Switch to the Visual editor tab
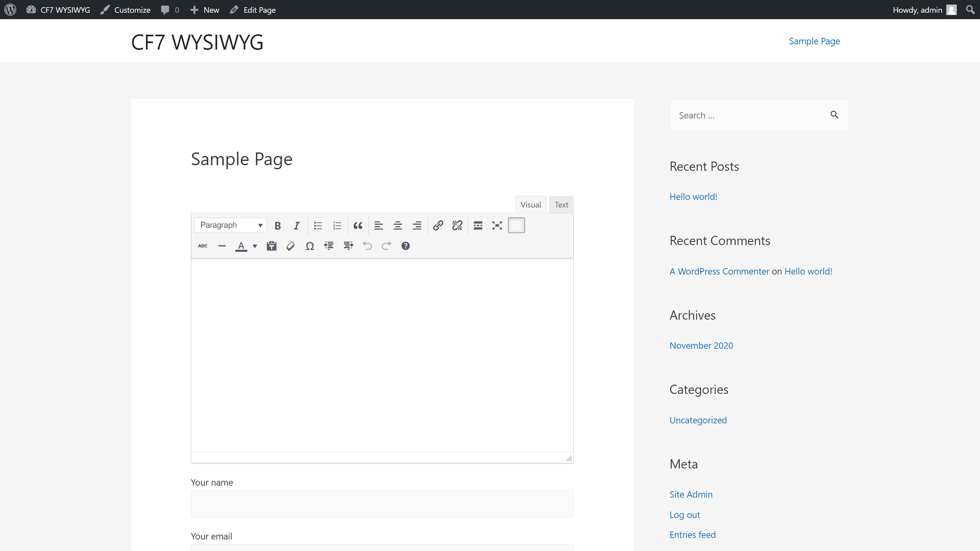 pos(531,205)
